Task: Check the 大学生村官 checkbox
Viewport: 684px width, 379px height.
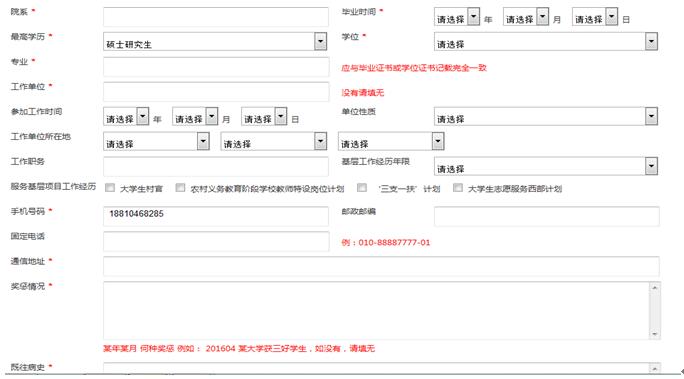Action: coord(110,188)
